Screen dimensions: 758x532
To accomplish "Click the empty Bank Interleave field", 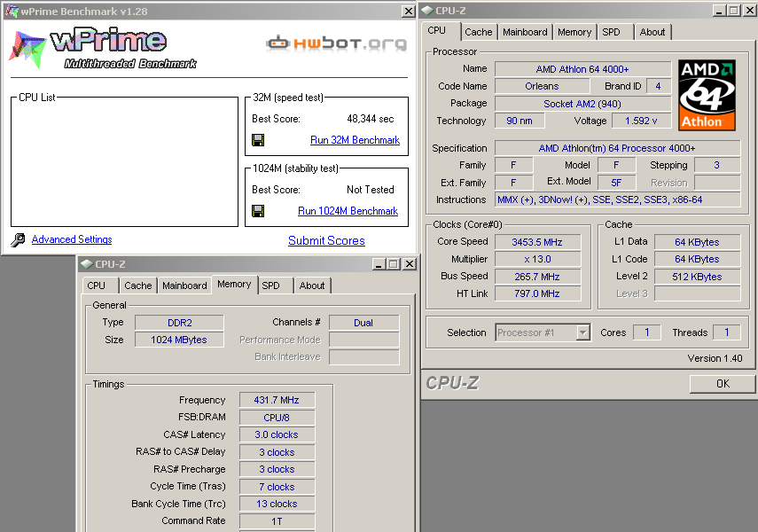I will 364,357.
